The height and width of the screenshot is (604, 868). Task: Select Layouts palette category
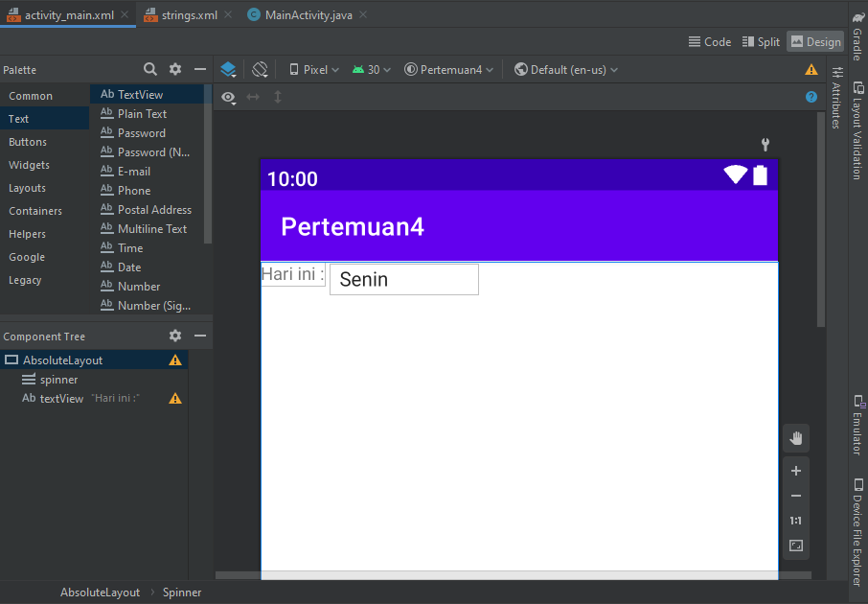[44, 188]
